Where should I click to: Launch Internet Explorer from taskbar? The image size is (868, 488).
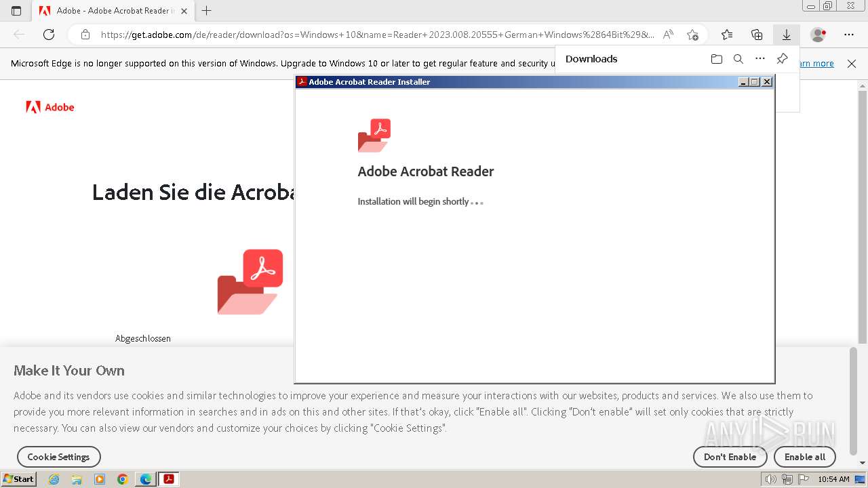click(x=54, y=479)
